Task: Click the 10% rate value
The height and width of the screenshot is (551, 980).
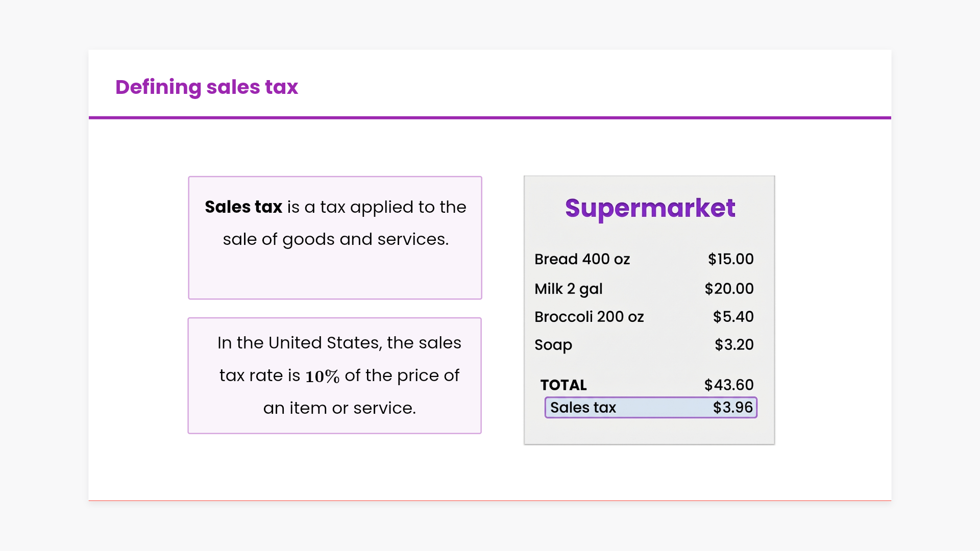Action: click(322, 377)
